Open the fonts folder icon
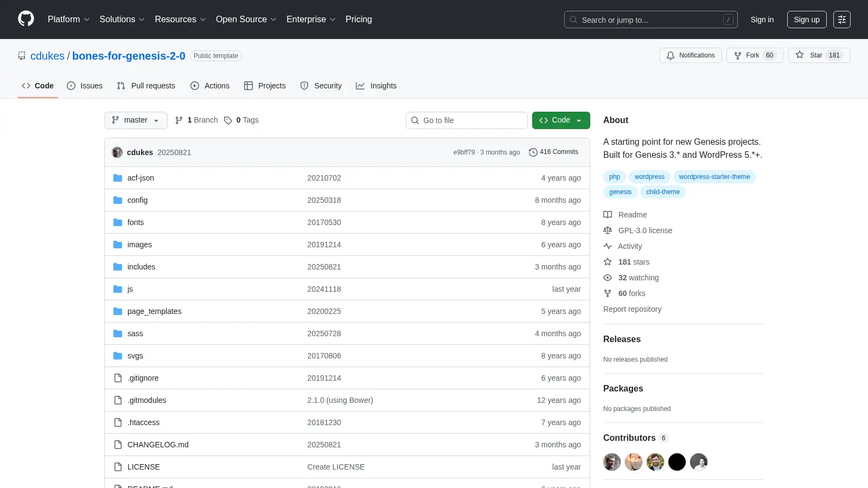The width and height of the screenshot is (868, 488). click(118, 222)
